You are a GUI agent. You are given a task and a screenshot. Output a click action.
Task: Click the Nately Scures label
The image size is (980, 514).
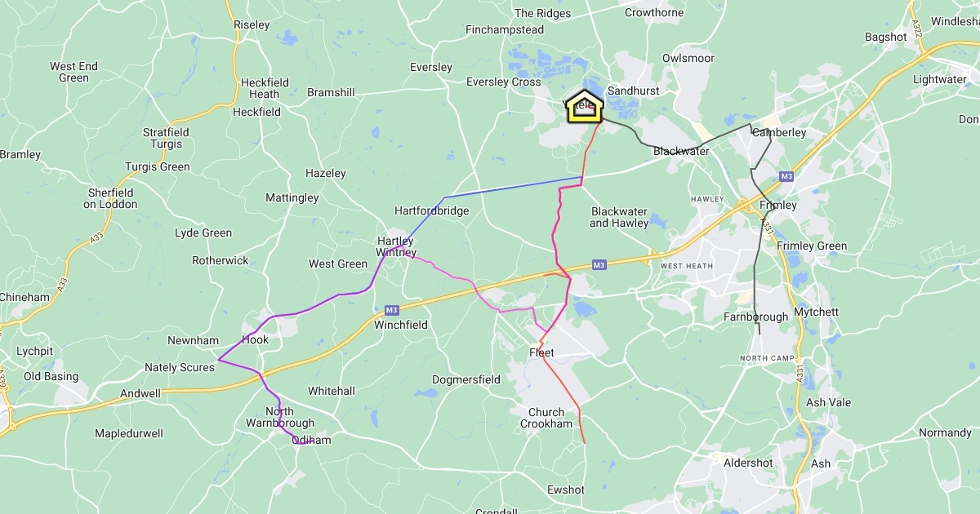coord(180,367)
